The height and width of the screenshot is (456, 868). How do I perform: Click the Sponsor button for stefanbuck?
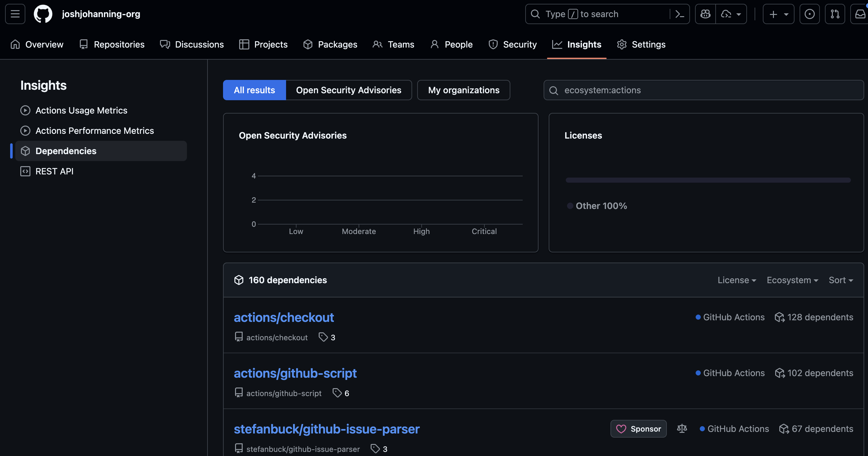tap(639, 429)
